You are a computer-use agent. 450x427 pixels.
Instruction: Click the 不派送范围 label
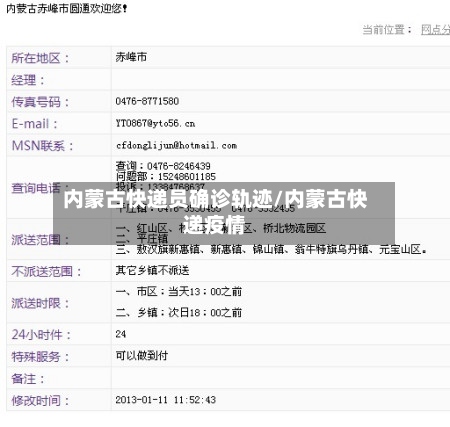(x=46, y=271)
